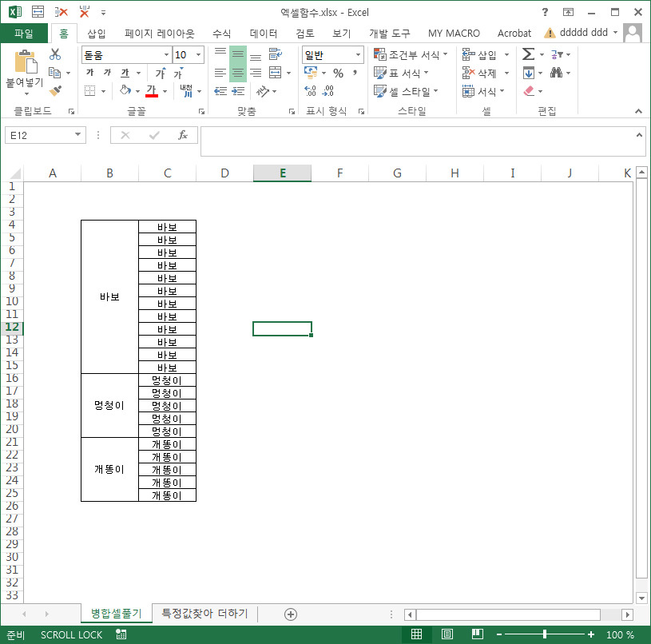Apply cell borders icon
Image resolution: width=651 pixels, height=644 pixels.
point(89,90)
